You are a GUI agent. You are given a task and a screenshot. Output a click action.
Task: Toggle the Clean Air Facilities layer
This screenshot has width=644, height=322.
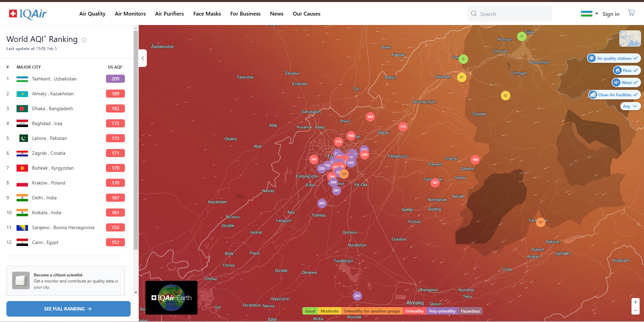[x=614, y=95]
